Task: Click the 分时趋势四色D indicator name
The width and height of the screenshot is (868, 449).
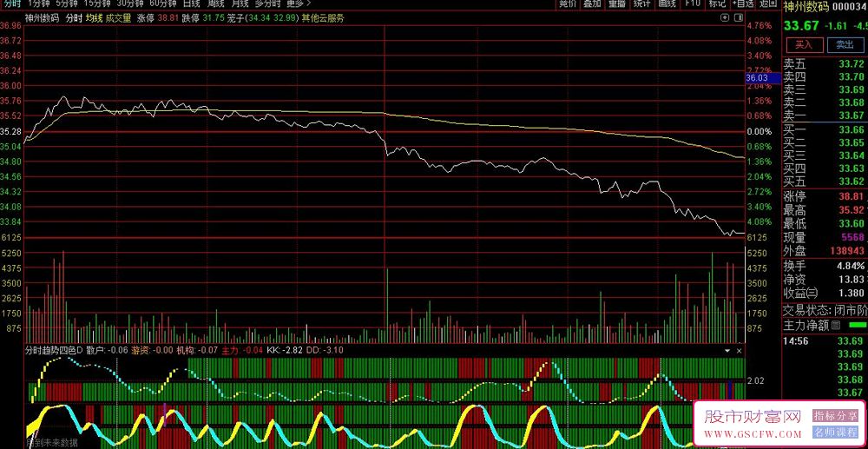Action: pyautogui.click(x=54, y=350)
